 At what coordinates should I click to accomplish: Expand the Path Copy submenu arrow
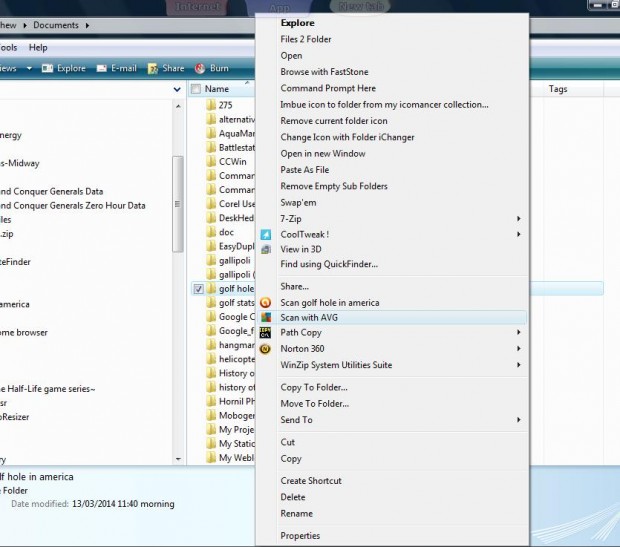(518, 333)
